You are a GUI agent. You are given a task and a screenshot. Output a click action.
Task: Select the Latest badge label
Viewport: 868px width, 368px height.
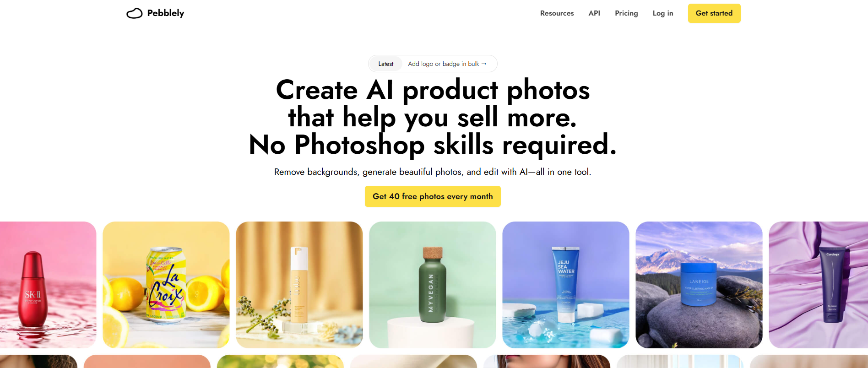(x=386, y=64)
